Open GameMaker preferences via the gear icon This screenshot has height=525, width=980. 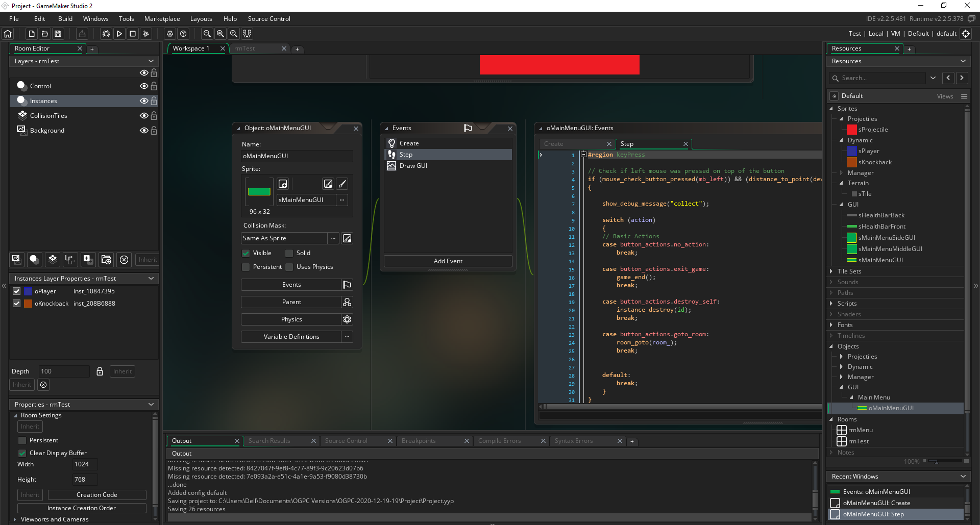coord(170,34)
